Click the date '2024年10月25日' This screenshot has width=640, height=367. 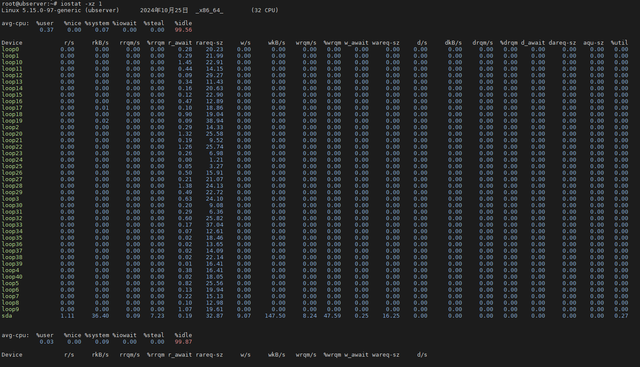click(164, 10)
